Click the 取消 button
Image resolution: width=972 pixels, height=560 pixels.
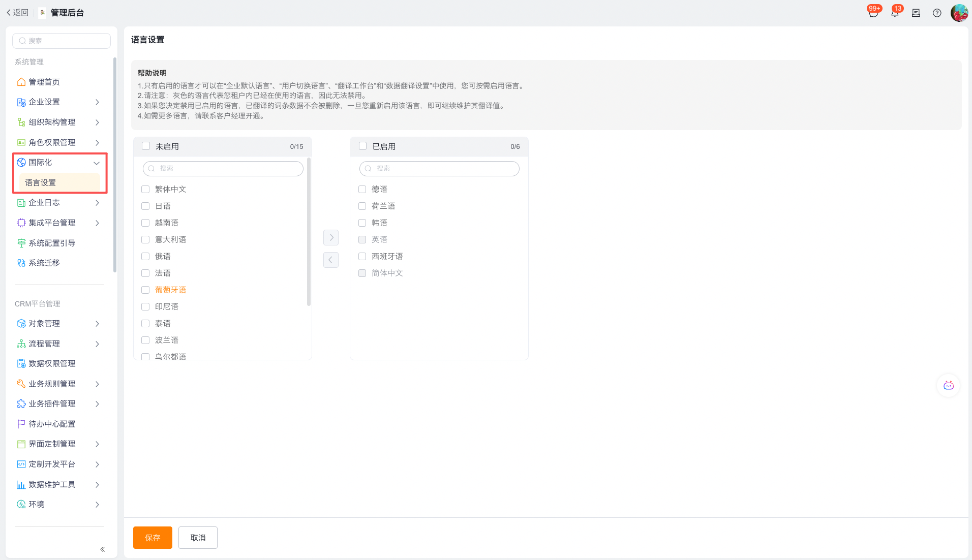(x=198, y=538)
